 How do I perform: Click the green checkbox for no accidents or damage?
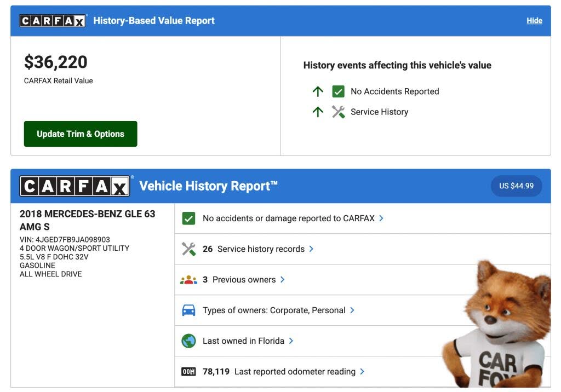point(188,218)
